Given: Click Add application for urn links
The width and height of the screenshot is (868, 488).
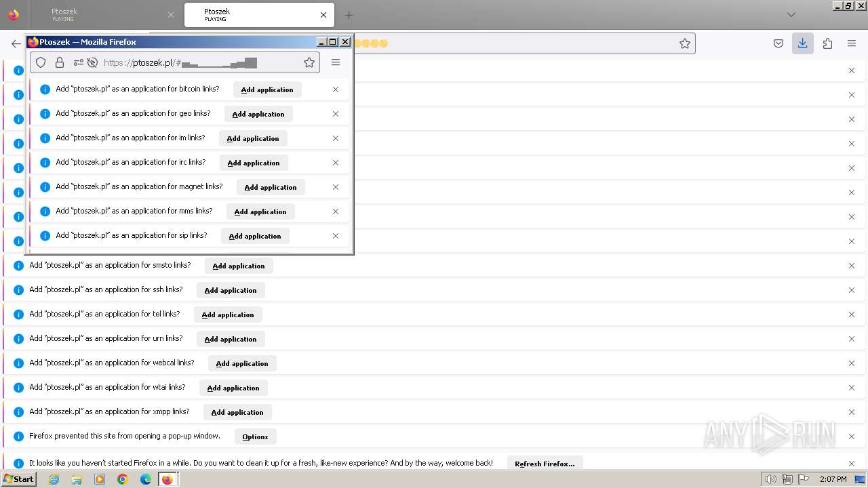Looking at the screenshot, I should (231, 339).
